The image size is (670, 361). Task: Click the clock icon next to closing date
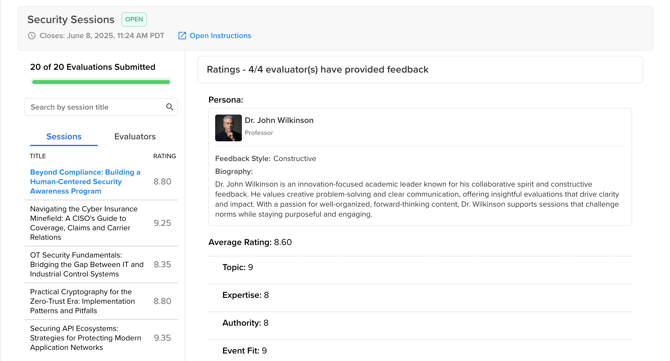click(x=32, y=35)
